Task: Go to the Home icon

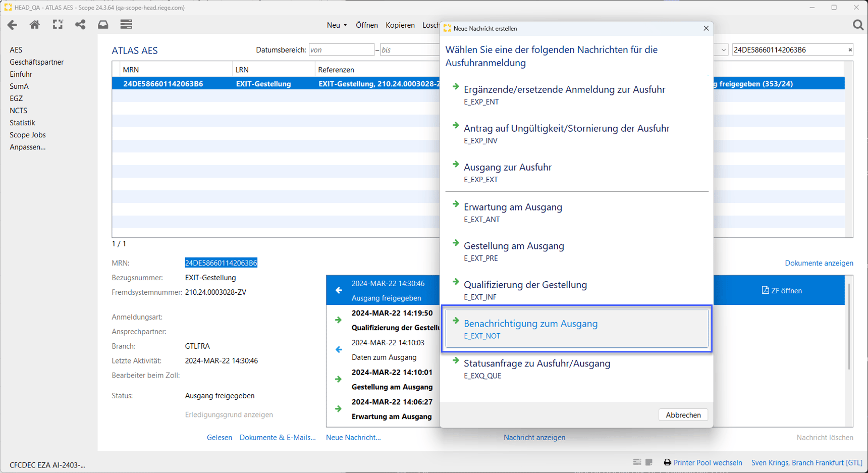Action: (x=34, y=25)
